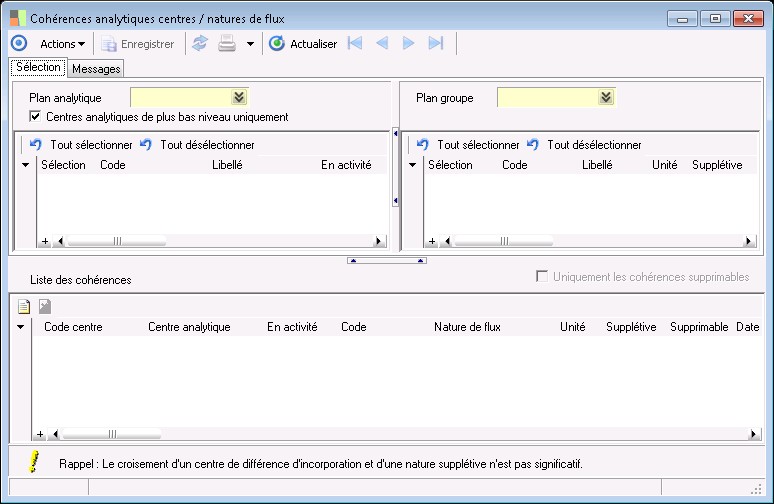Click the Supplétive column header in cohérences list
This screenshot has width=774, height=504.
[x=631, y=327]
